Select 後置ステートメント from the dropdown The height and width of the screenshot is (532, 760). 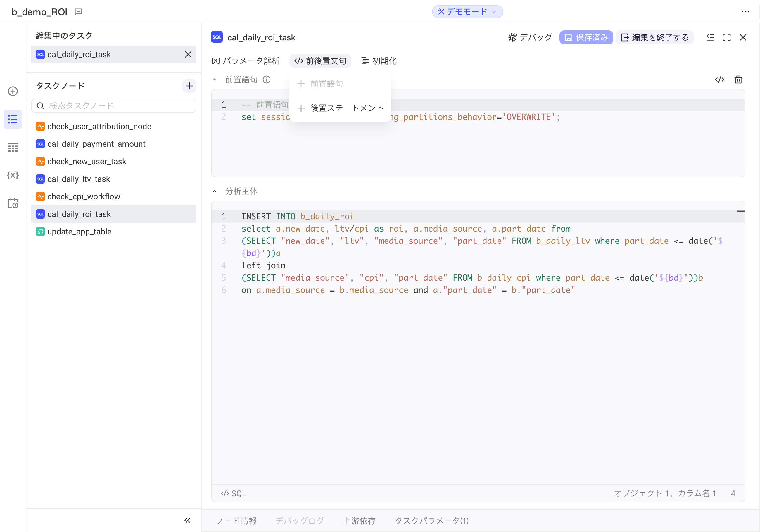(340, 108)
